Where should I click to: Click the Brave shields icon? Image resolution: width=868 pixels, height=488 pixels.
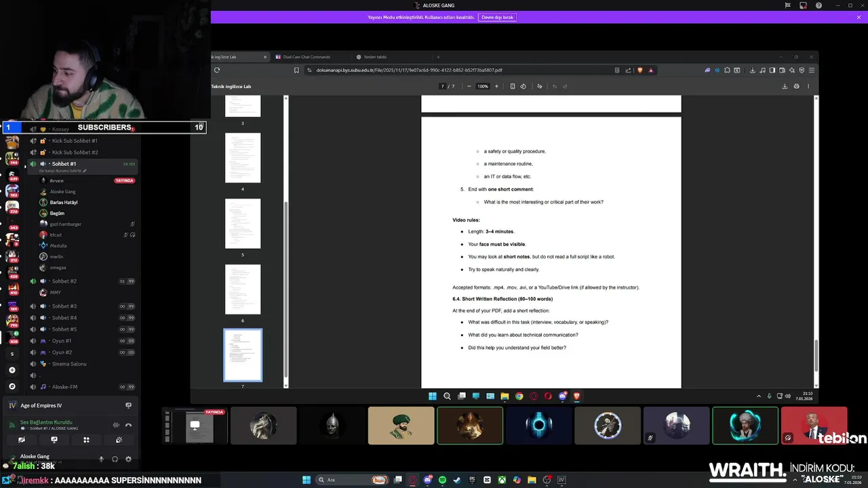tap(639, 70)
